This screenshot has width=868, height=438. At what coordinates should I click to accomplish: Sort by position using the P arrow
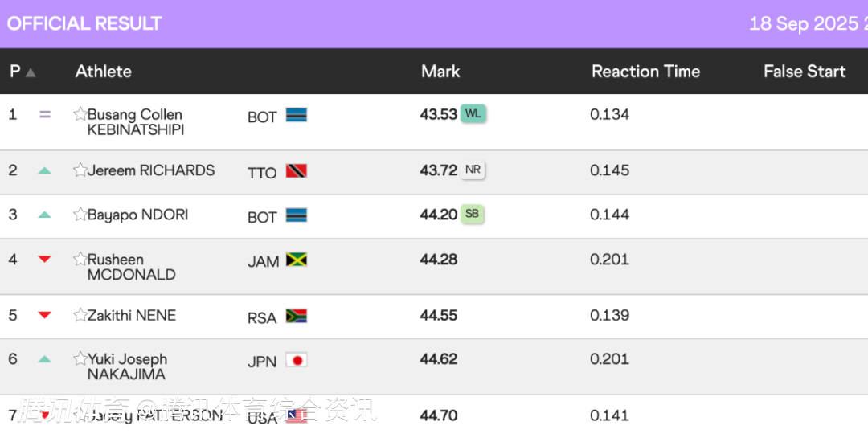point(31,72)
